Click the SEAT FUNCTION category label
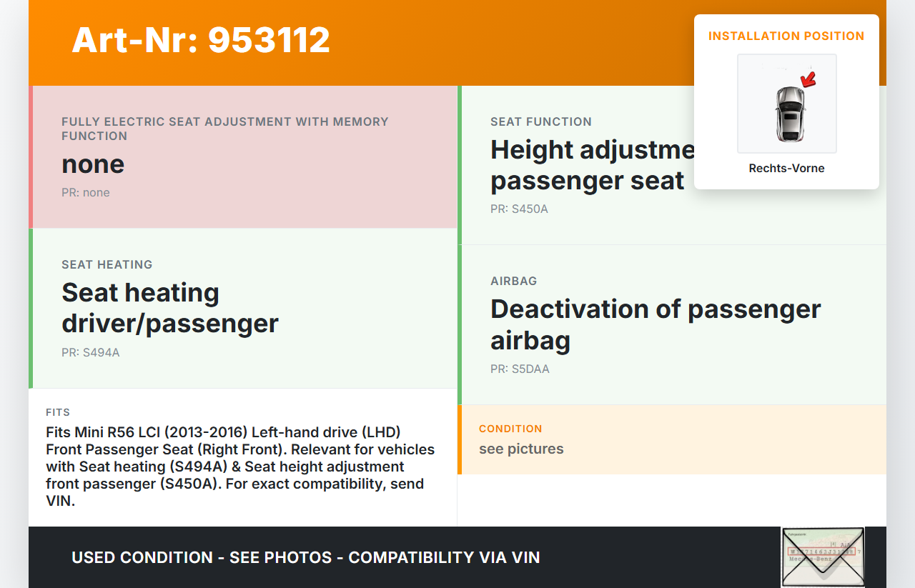 (x=541, y=121)
